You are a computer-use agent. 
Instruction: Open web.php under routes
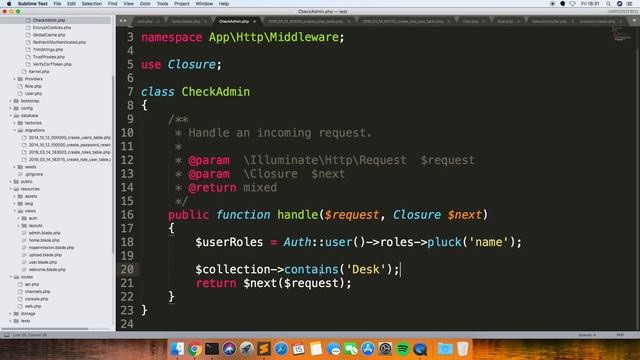pos(33,306)
